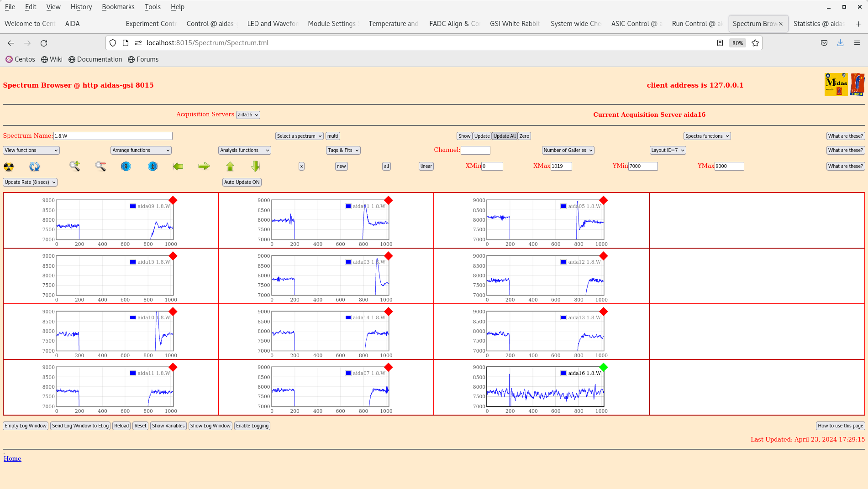Screen dimensions: 868x489
Task: Expand the Update Rate dropdown
Action: pos(30,182)
